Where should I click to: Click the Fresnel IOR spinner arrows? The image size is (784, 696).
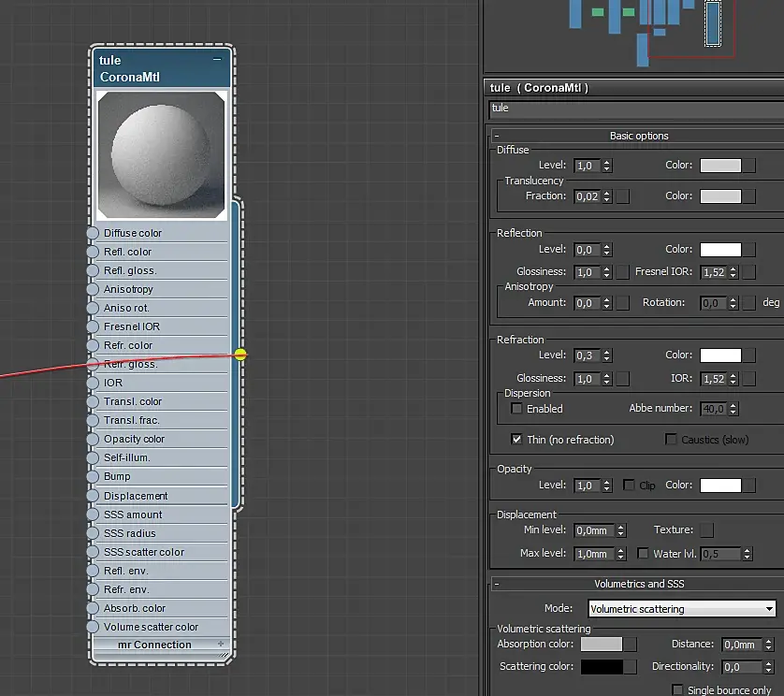click(733, 272)
